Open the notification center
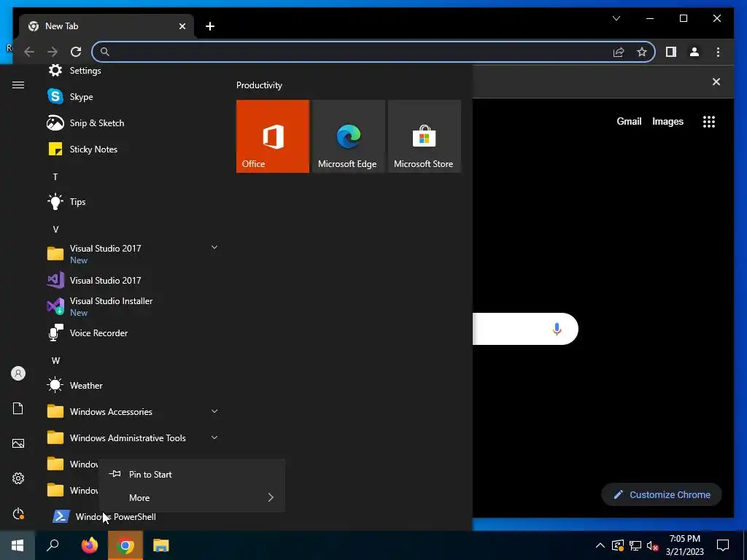This screenshot has height=560, width=747. point(723,545)
